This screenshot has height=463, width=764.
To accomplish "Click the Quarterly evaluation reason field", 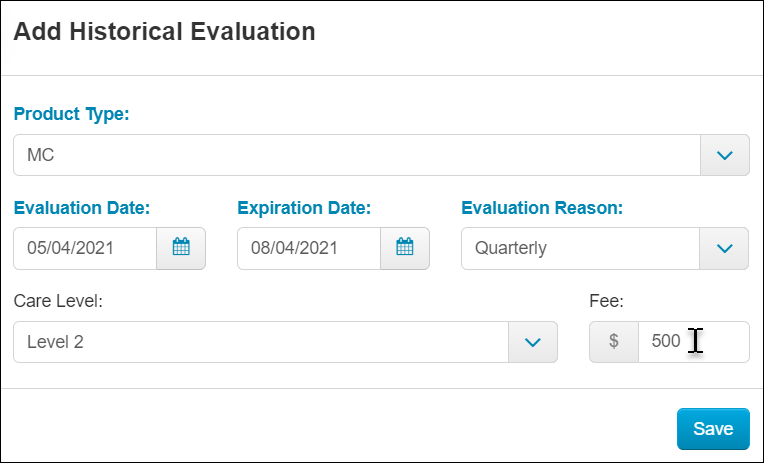I will [580, 248].
